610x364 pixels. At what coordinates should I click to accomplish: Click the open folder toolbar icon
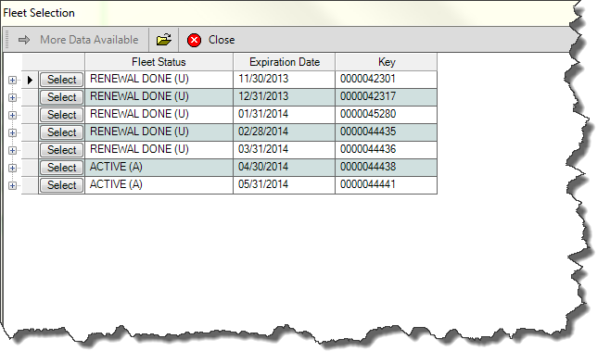click(164, 40)
